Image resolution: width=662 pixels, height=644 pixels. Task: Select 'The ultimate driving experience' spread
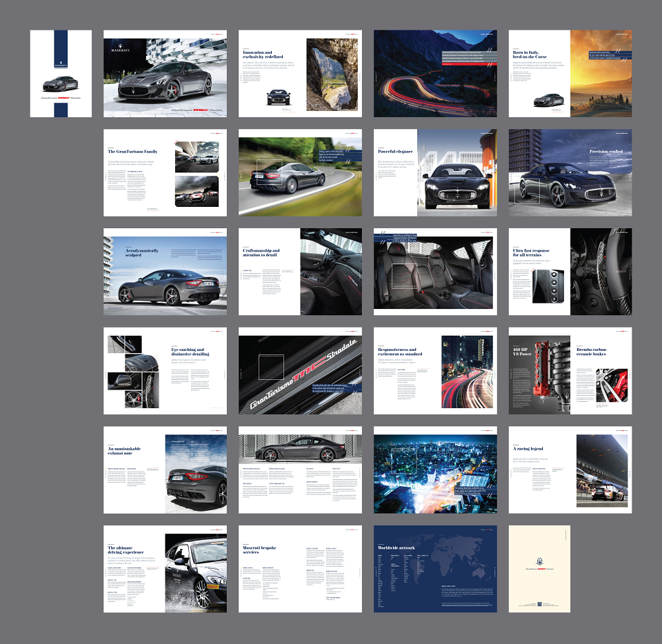tap(165, 570)
